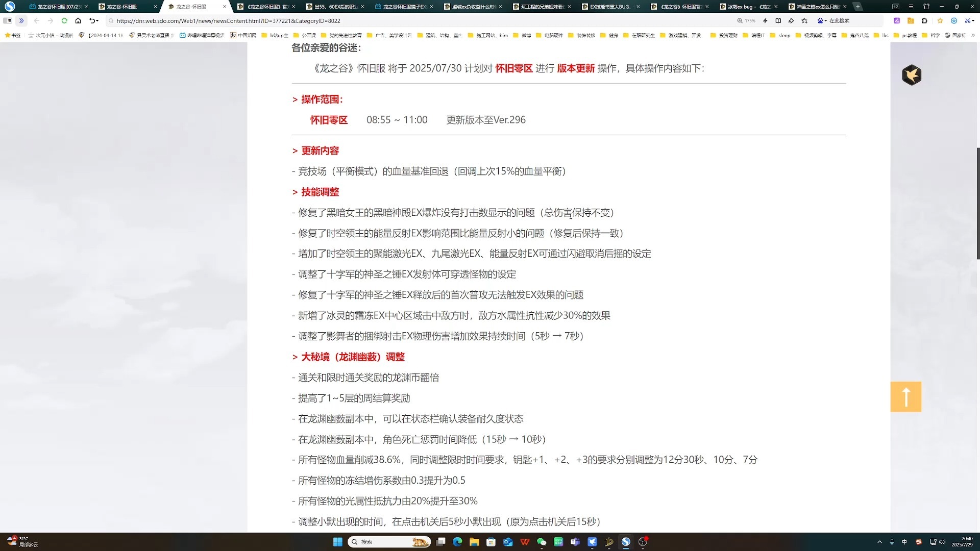Expand the screenshot tool dropdown arrow
This screenshot has height=551, width=980.
pos(974,21)
